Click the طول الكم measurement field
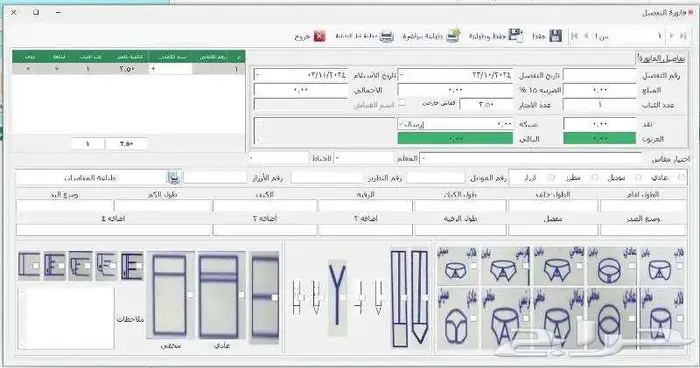Image resolution: width=700 pixels, height=368 pixels. [x=162, y=206]
